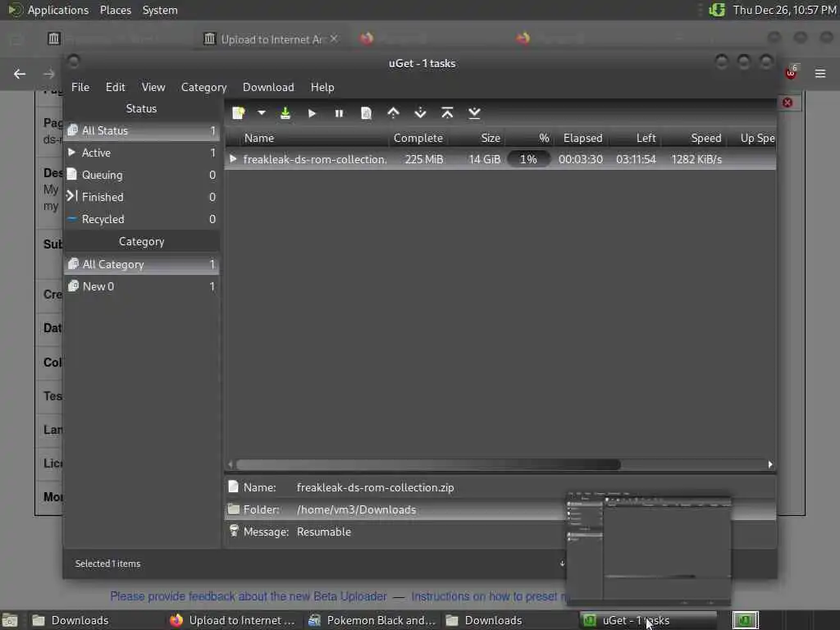Screen dimensions: 840x630
Task: Close the Upload to Internet Archive tab
Action: 334,39
